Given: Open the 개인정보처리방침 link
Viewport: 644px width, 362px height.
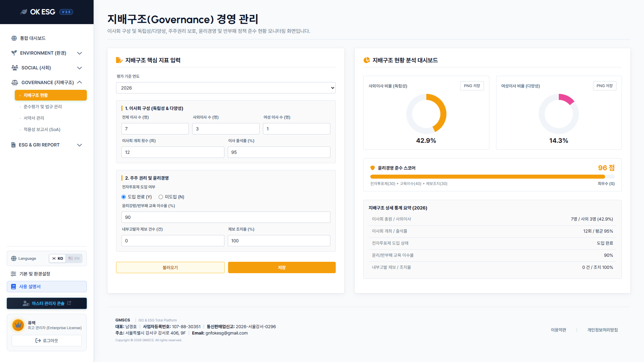Looking at the screenshot, I should tap(602, 330).
